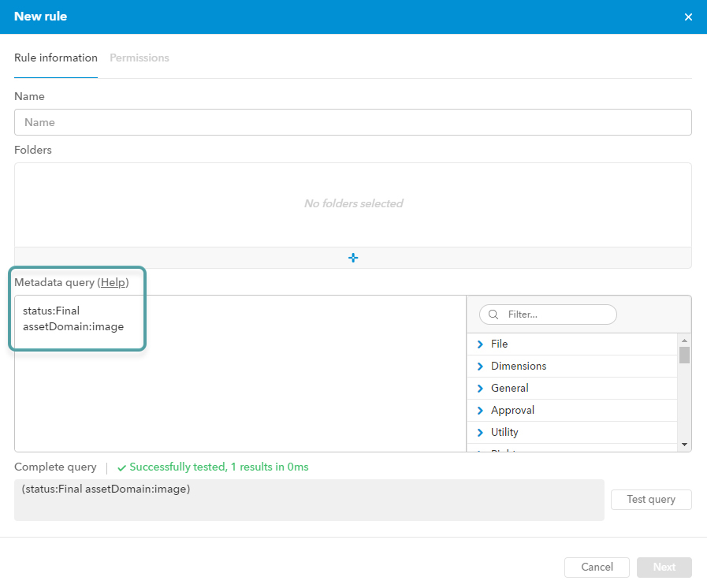Click the scroll down arrow in metadata list

[684, 445]
